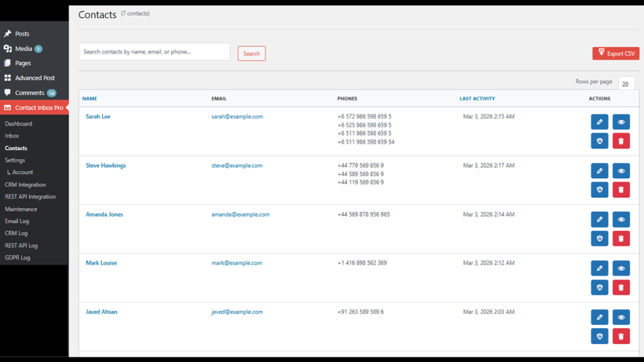View Amanda Jones contact with eye icon

(x=621, y=219)
